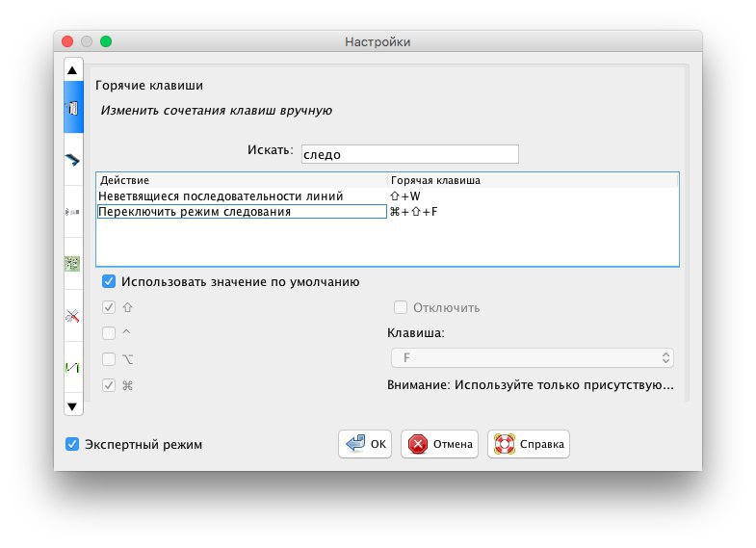Open the wrench and screwdriver settings tab
Image resolution: width=756 pixels, height=548 pixels.
[73, 316]
